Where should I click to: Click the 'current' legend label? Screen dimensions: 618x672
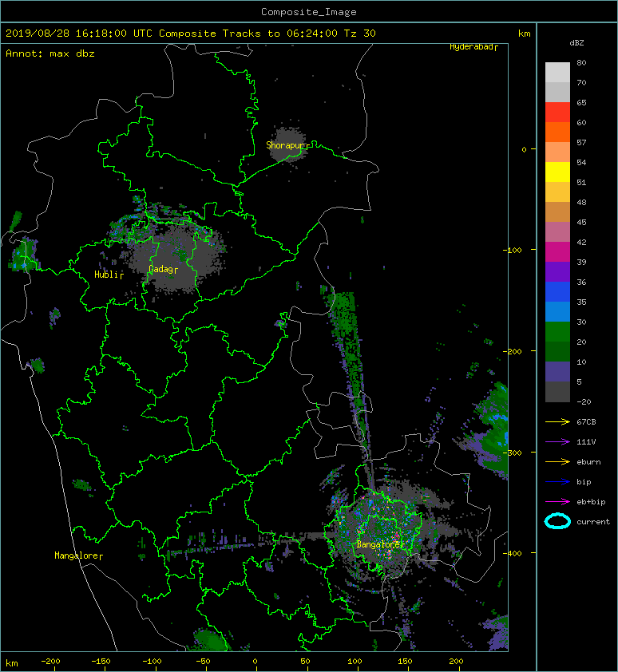[x=593, y=522]
